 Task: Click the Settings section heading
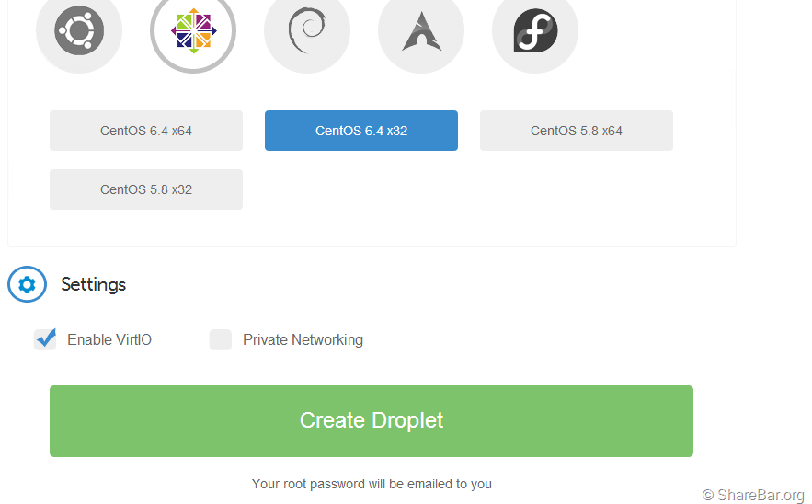click(x=94, y=285)
